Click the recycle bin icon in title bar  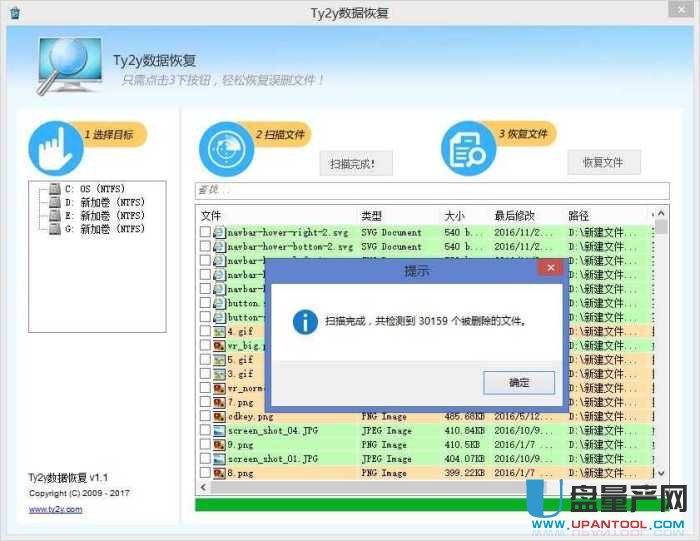pos(14,13)
